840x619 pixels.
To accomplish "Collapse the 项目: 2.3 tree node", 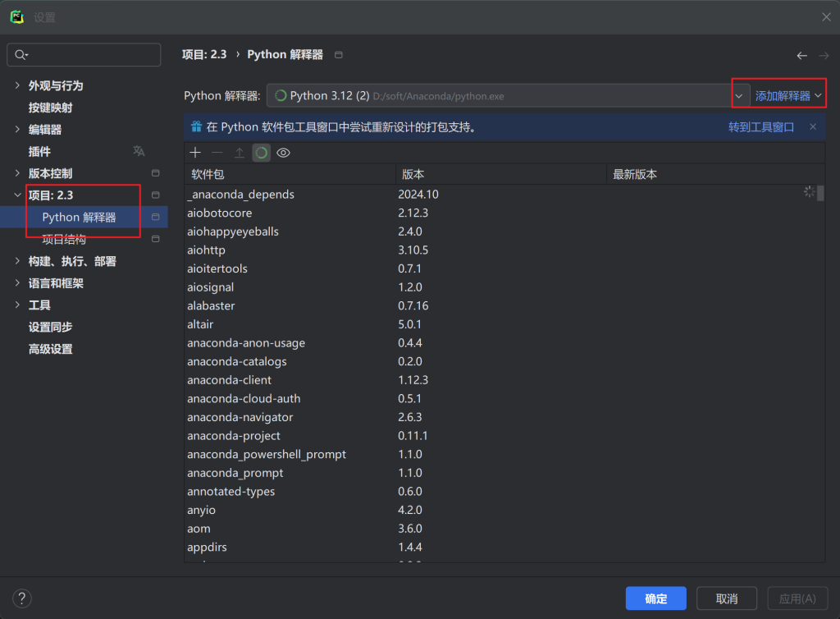I will pos(18,195).
